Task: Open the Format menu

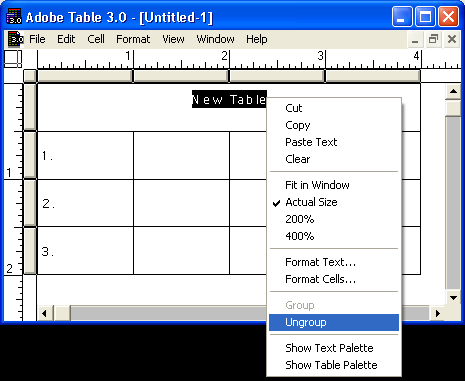Action: click(x=133, y=39)
